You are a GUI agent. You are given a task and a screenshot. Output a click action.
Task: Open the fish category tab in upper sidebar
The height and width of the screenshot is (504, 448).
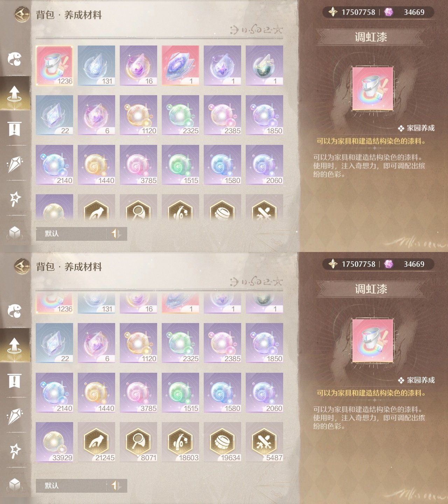(x=15, y=59)
